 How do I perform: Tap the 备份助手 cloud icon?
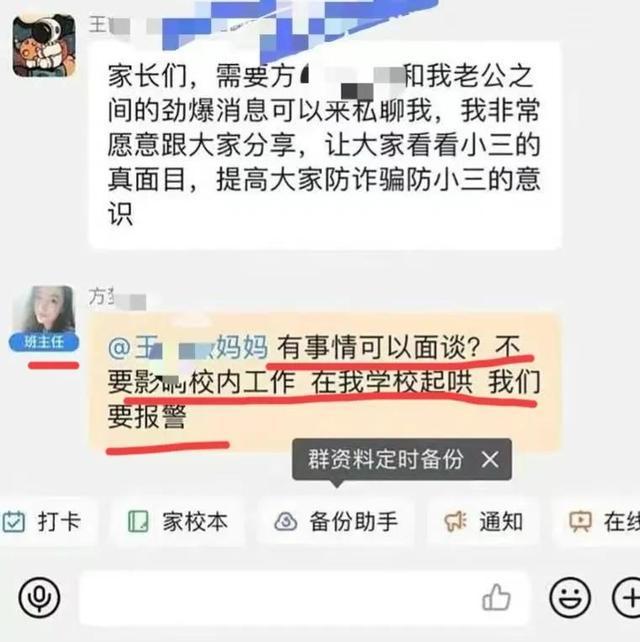(x=285, y=522)
